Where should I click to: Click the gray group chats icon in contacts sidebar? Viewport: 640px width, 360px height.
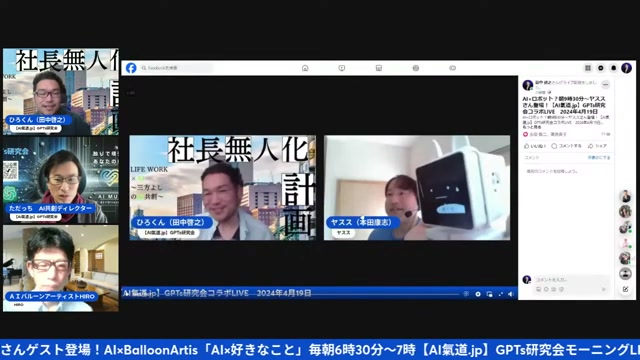click(625, 274)
